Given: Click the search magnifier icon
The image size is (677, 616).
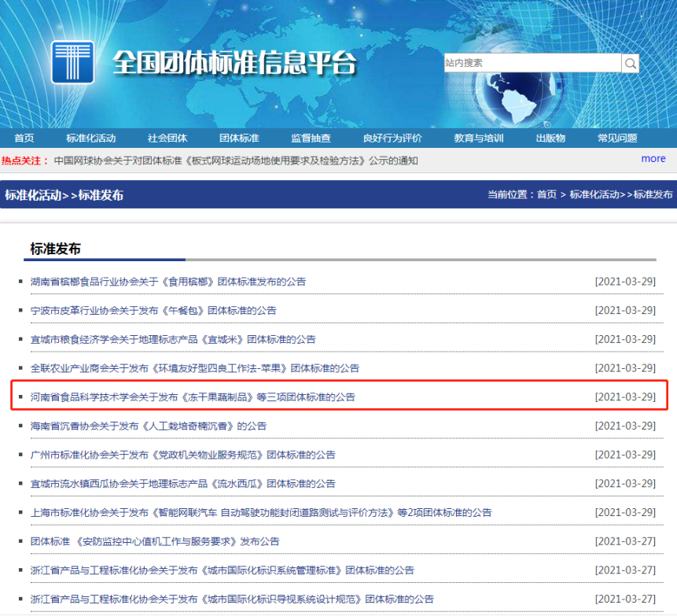Looking at the screenshot, I should point(630,63).
